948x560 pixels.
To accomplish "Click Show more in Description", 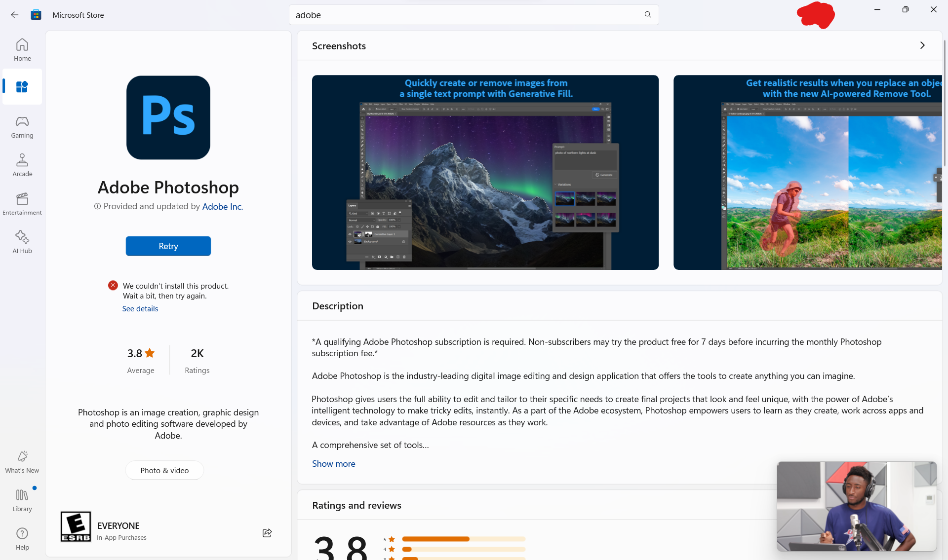I will [334, 464].
